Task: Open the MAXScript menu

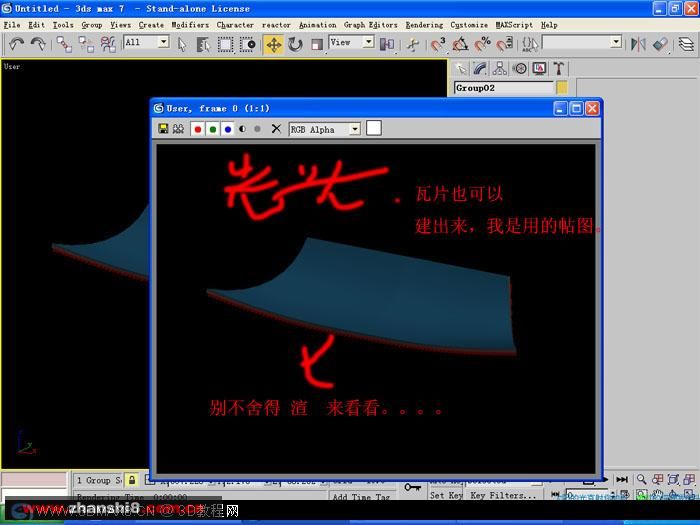Action: point(514,25)
